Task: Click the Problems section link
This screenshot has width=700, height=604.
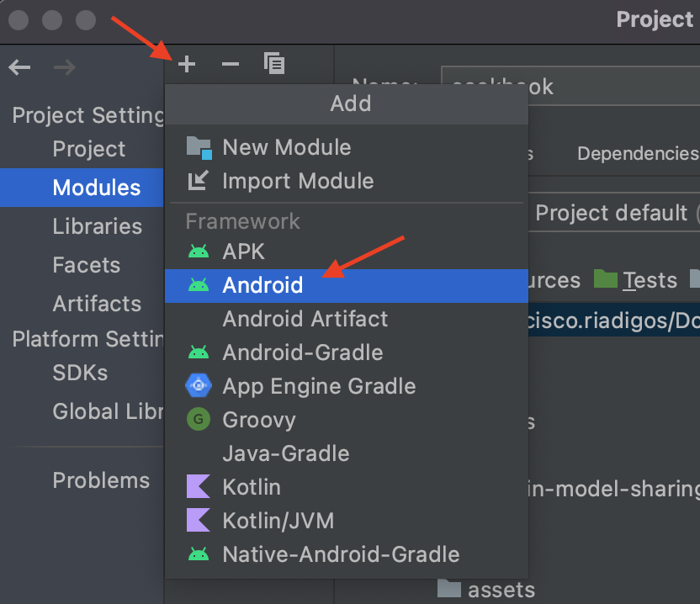Action: pyautogui.click(x=101, y=480)
